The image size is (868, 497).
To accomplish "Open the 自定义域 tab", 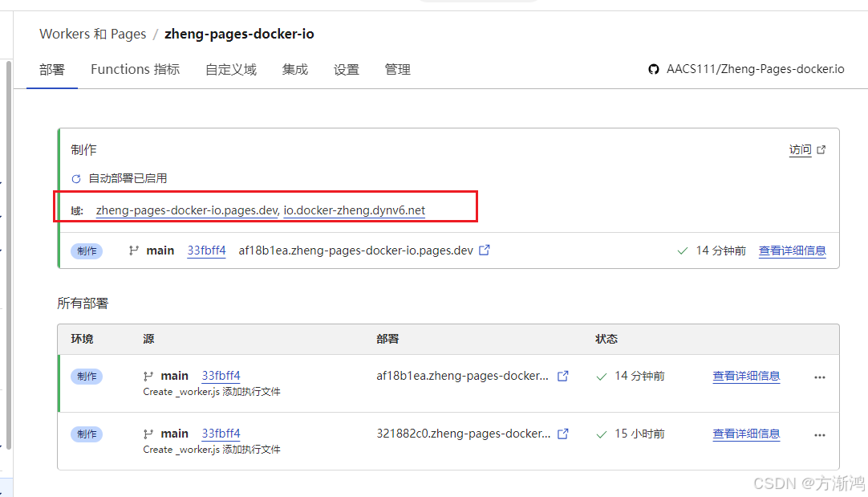I will pyautogui.click(x=231, y=70).
